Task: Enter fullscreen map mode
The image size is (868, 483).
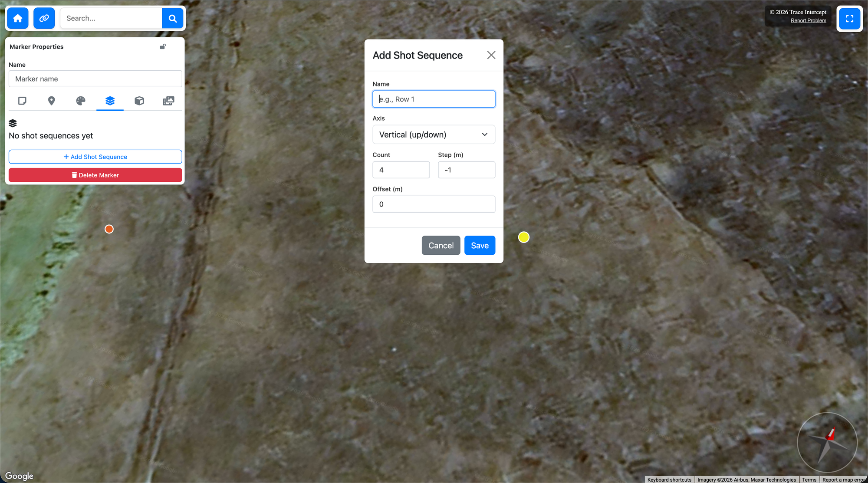Action: click(849, 18)
